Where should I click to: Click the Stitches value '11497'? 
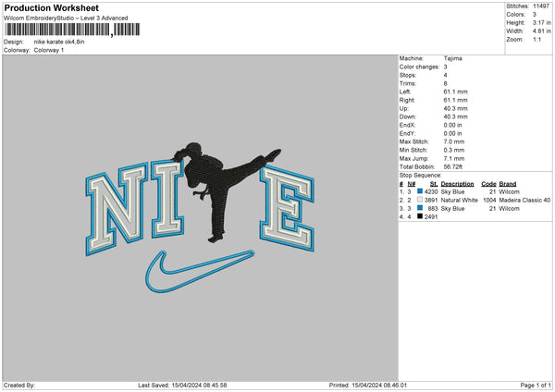[541, 6]
